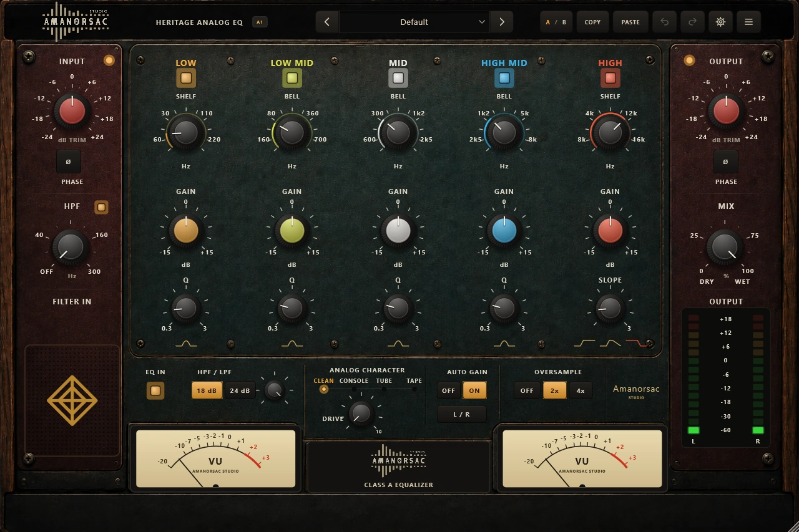Viewport: 799px width, 532px height.
Task: Click the LOW MID Q knob
Action: coord(292,307)
